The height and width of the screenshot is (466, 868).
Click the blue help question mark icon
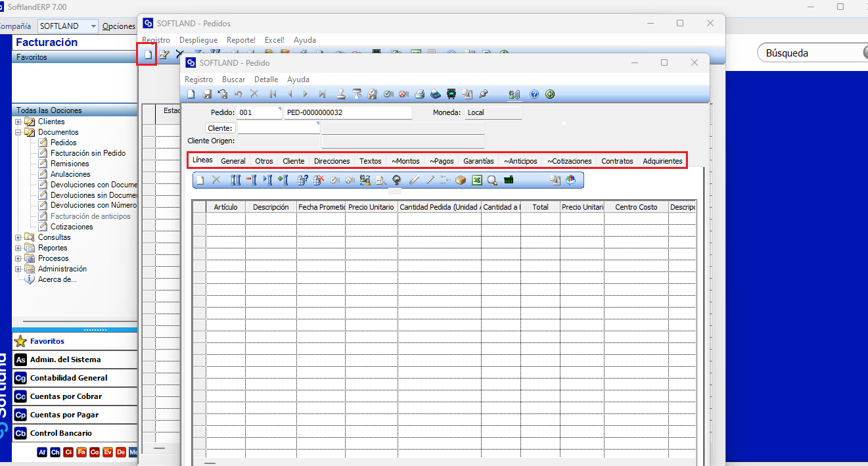tap(534, 94)
